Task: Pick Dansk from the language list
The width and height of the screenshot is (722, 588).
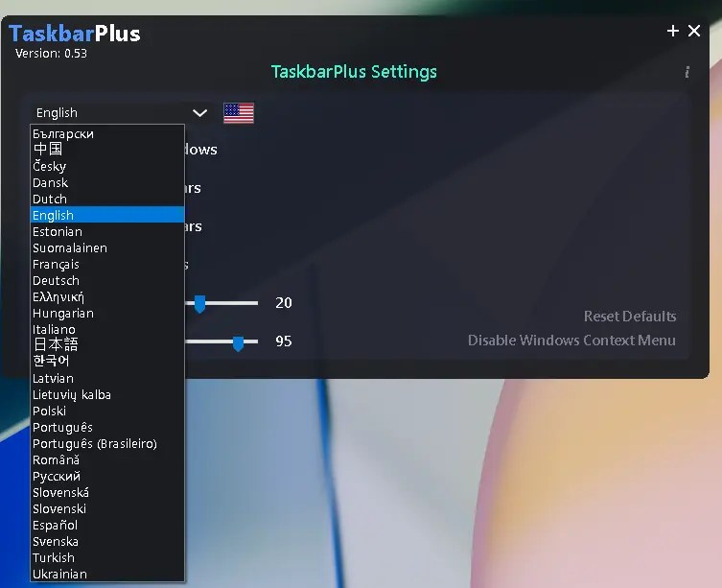Action: 107,182
